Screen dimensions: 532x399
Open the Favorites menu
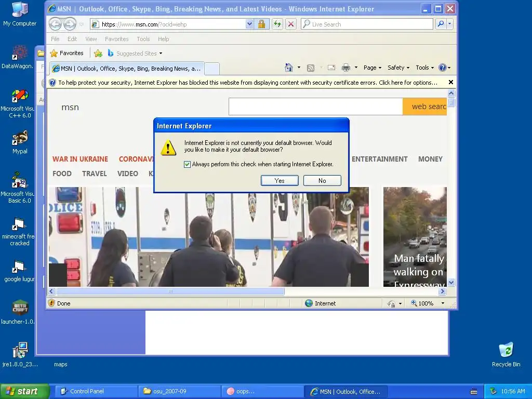(117, 39)
